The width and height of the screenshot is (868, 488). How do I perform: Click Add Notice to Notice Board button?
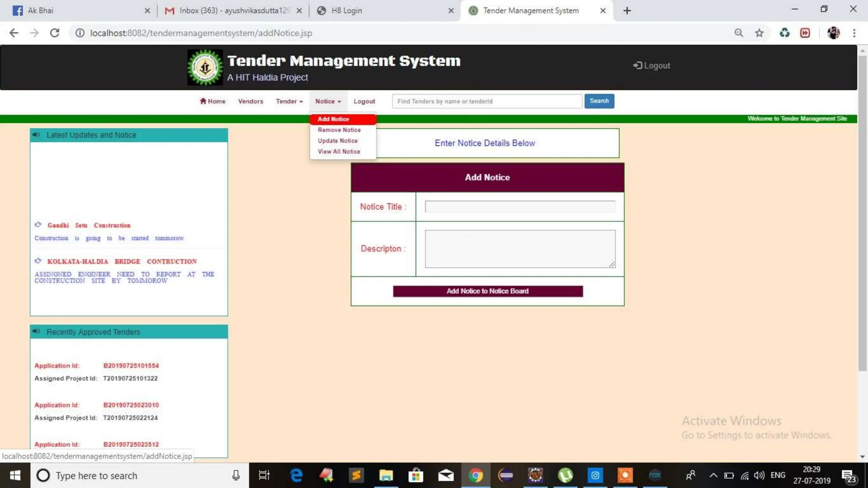tap(487, 291)
